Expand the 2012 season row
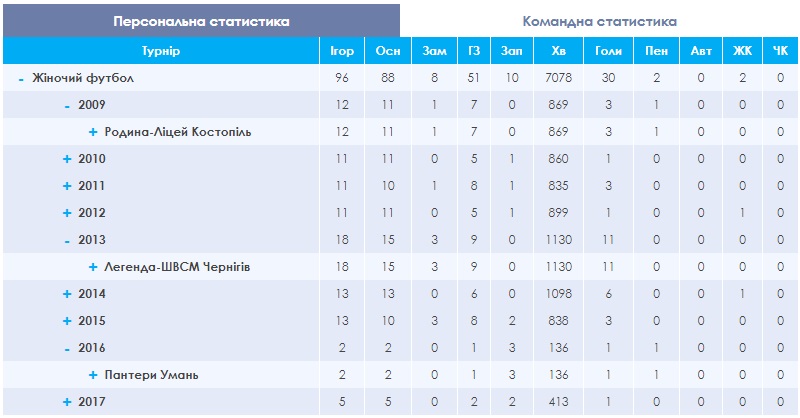The height and width of the screenshot is (418, 800). pos(67,213)
